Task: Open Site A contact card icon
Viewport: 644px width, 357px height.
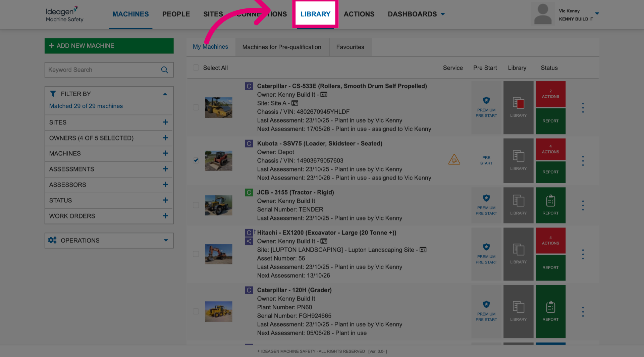Action: click(295, 103)
